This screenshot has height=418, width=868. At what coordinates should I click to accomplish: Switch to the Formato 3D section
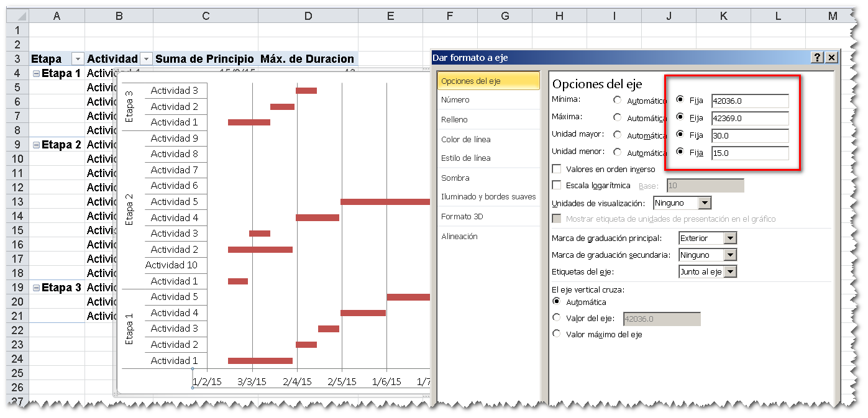click(461, 216)
